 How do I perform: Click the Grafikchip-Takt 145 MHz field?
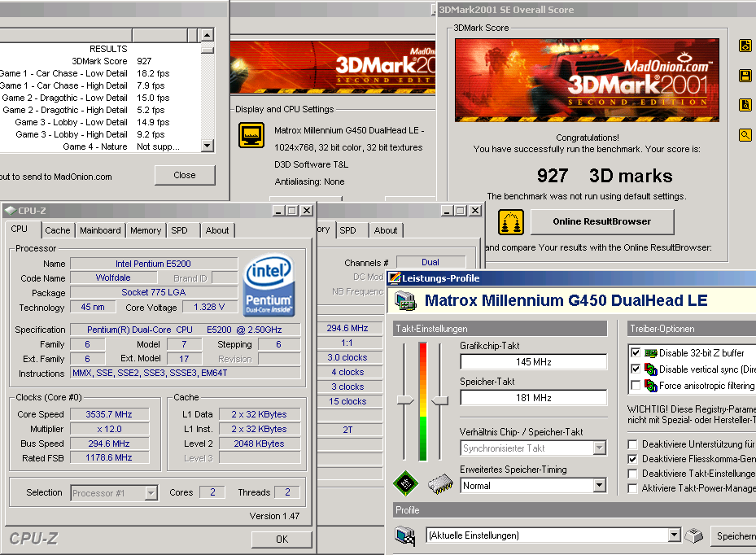tap(533, 361)
